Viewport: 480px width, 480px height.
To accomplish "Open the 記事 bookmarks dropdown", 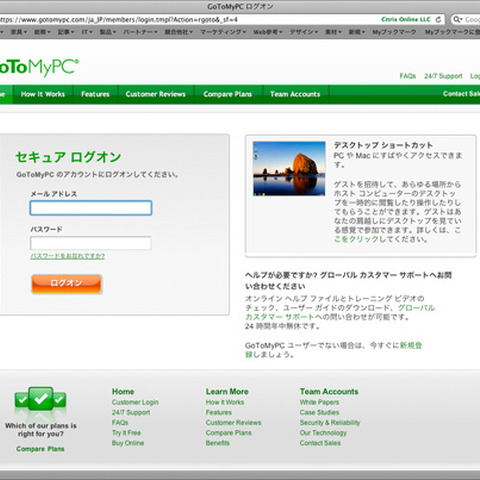I will 66,32.
